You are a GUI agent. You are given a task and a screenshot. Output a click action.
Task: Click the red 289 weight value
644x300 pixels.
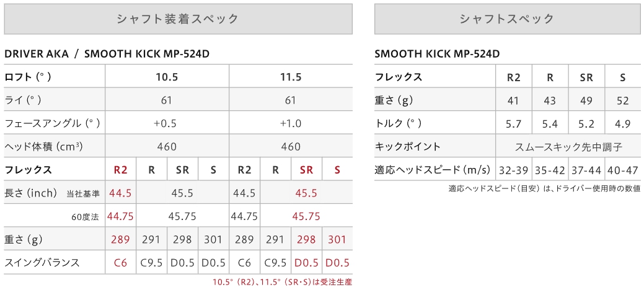point(120,240)
